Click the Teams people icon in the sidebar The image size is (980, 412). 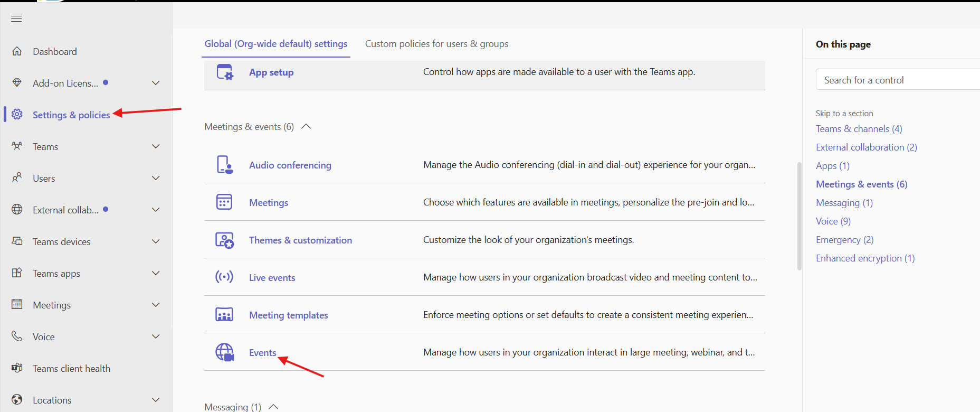pyautogui.click(x=17, y=146)
